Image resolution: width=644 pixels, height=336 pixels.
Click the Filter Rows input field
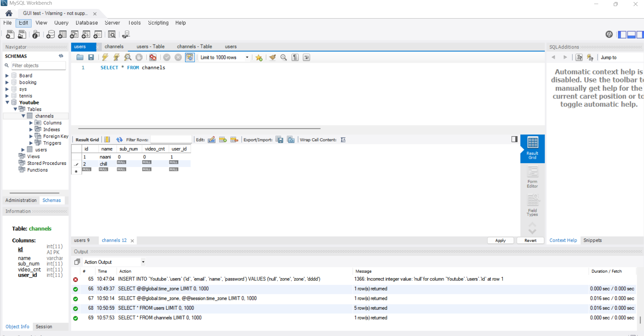tap(171, 140)
